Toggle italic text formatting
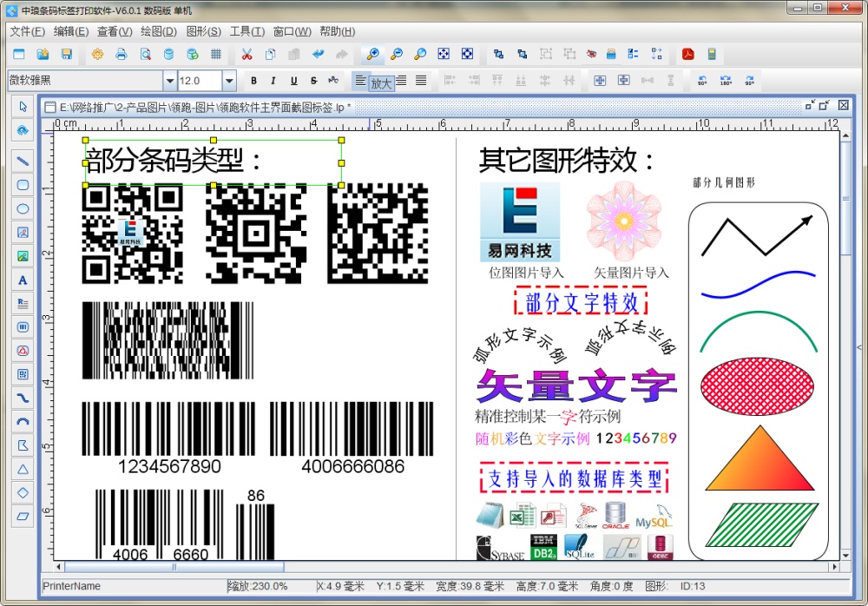The image size is (868, 606). coord(273,81)
